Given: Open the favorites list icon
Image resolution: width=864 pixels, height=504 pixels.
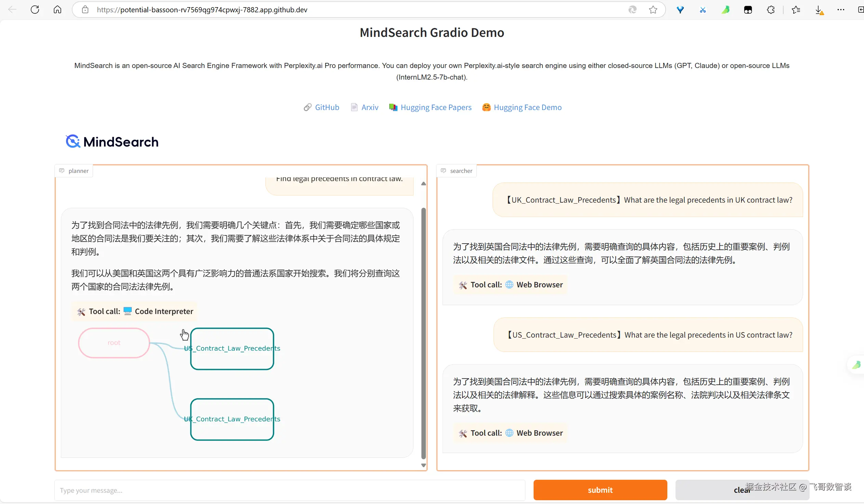Looking at the screenshot, I should point(796,10).
